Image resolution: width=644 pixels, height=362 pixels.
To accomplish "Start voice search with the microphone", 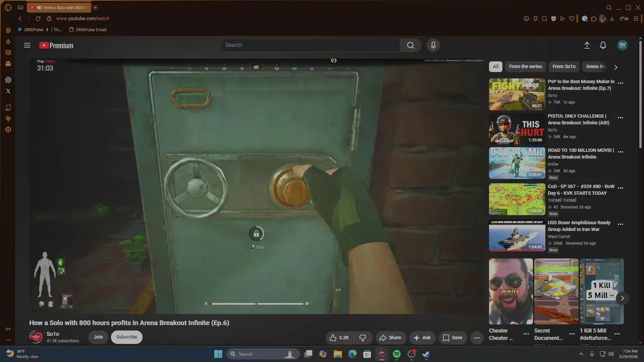I will tap(433, 45).
